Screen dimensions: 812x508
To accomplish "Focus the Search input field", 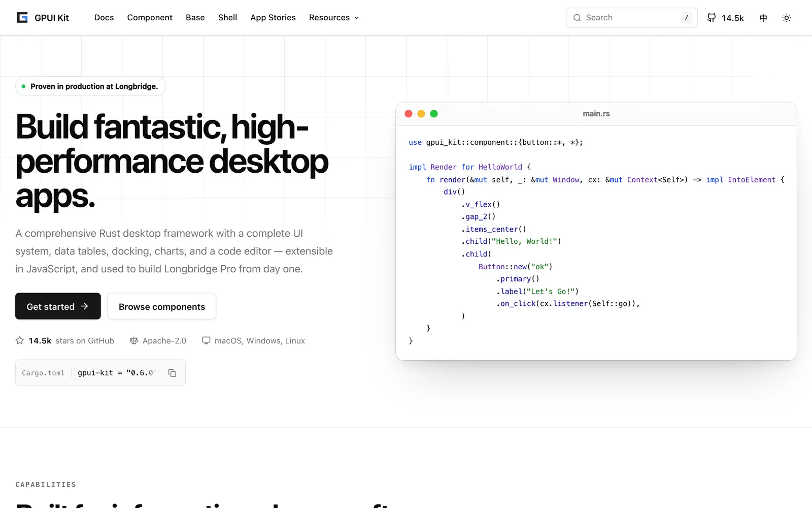I will click(x=631, y=18).
